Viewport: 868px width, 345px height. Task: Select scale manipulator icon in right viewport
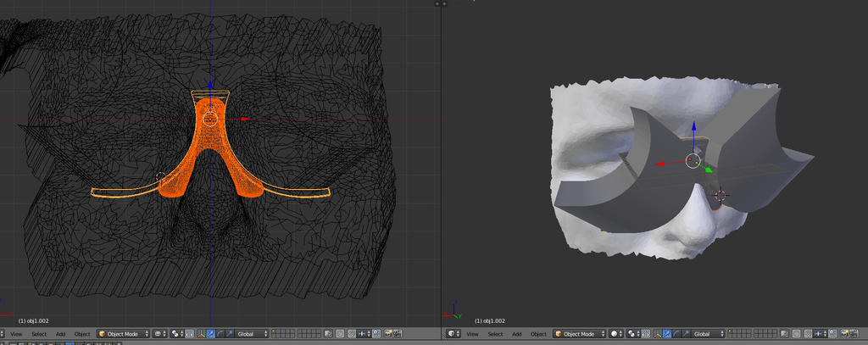coord(687,334)
